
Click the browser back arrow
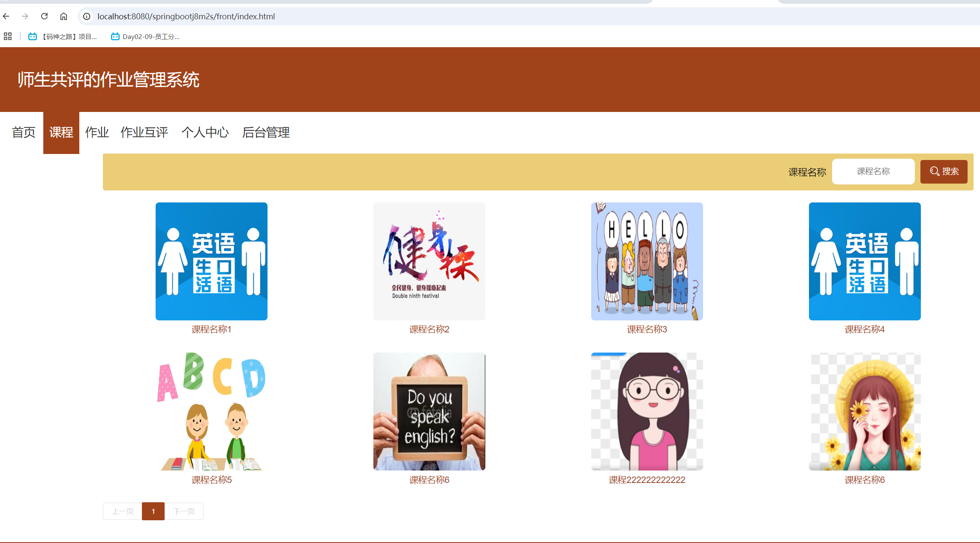point(6,16)
